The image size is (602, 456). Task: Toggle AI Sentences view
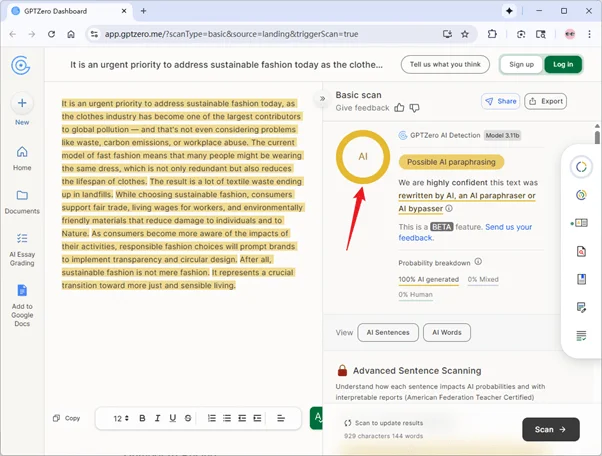pyautogui.click(x=387, y=332)
